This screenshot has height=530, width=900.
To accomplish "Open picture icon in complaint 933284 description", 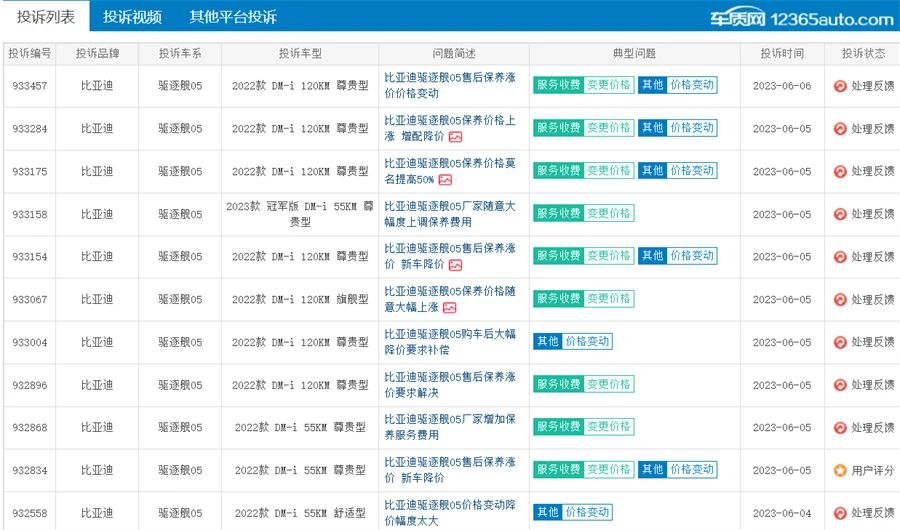I will coord(455,137).
